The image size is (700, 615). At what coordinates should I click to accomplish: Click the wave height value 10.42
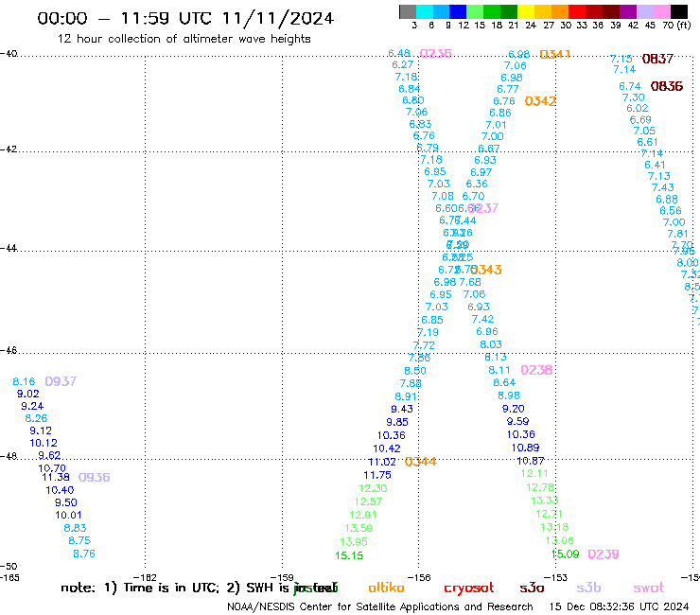point(387,448)
